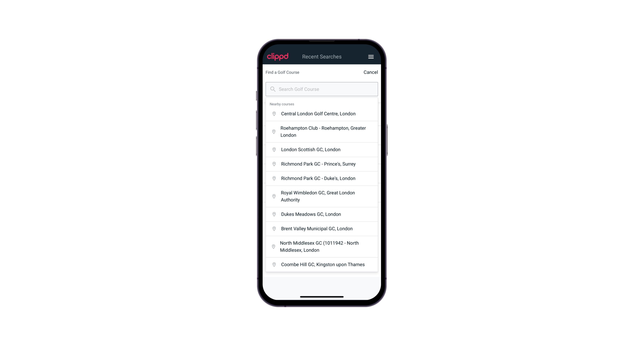
Task: Select Dukes Meadows GC London
Action: point(322,214)
